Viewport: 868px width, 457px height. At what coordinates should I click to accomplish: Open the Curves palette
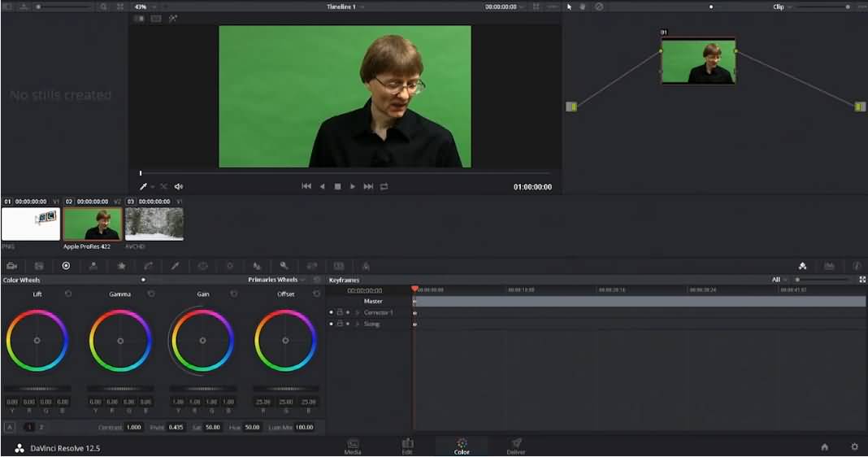[x=149, y=266]
